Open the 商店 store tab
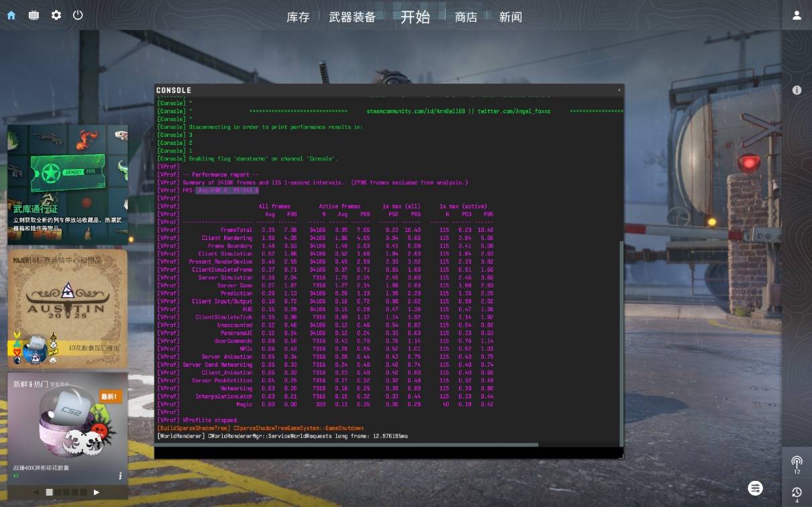 tap(466, 17)
